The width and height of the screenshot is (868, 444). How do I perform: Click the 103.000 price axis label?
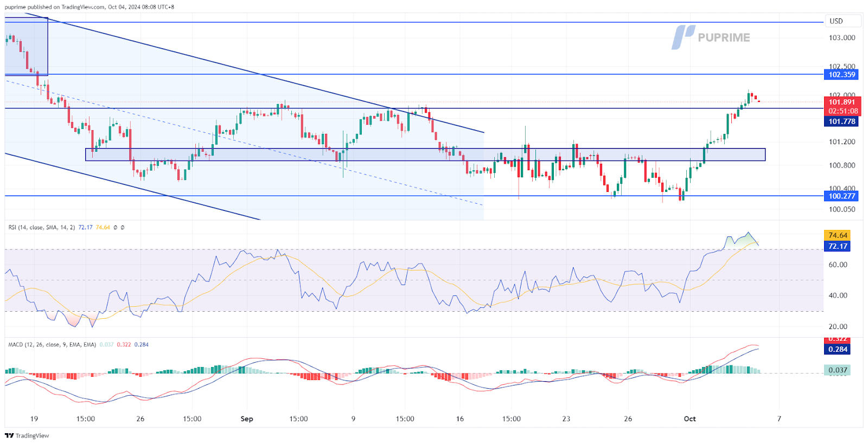point(842,38)
